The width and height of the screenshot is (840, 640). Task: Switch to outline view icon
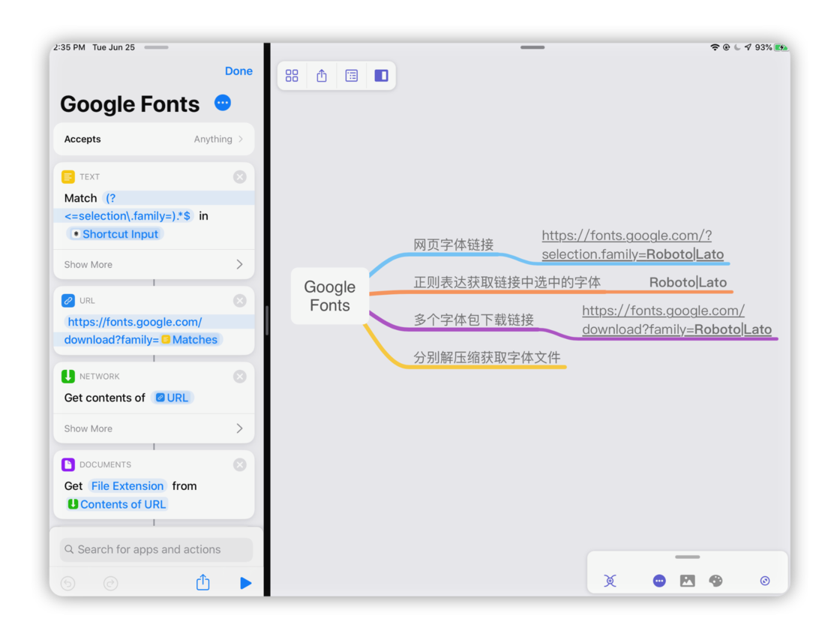[x=352, y=76]
